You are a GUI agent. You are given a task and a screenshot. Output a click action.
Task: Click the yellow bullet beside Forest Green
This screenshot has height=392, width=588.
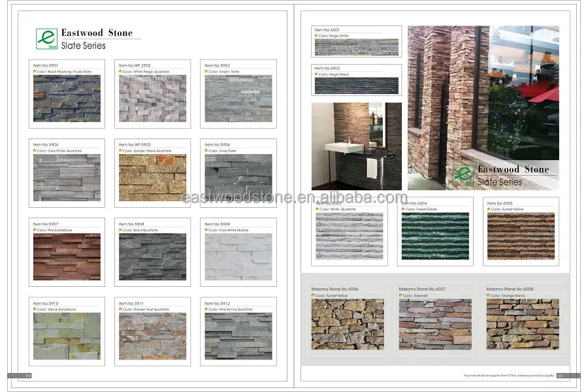403,209
